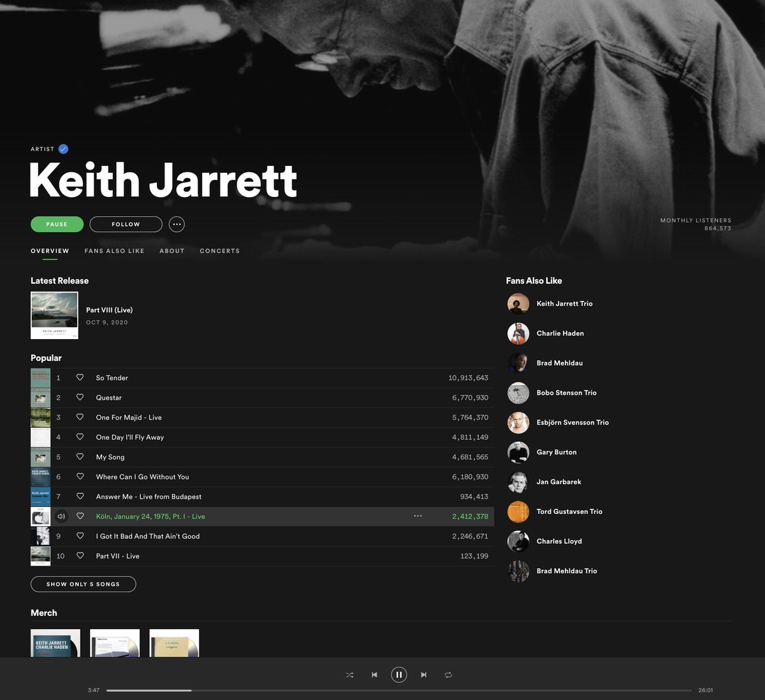This screenshot has width=765, height=700.
Task: Like the song Questar
Action: (80, 397)
